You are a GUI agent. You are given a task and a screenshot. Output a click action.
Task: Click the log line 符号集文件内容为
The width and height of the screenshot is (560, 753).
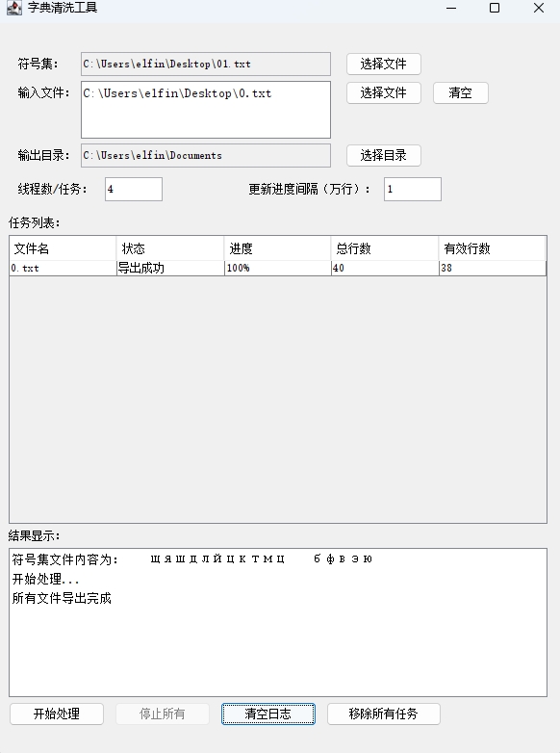point(191,559)
